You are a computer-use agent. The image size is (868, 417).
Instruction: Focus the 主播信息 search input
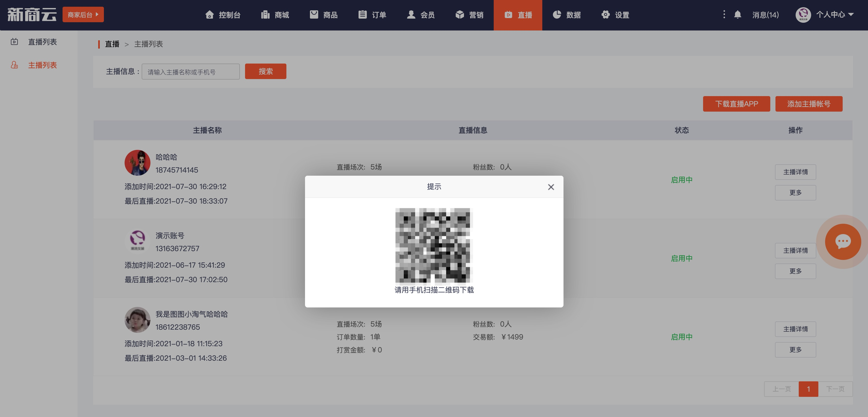(x=191, y=72)
